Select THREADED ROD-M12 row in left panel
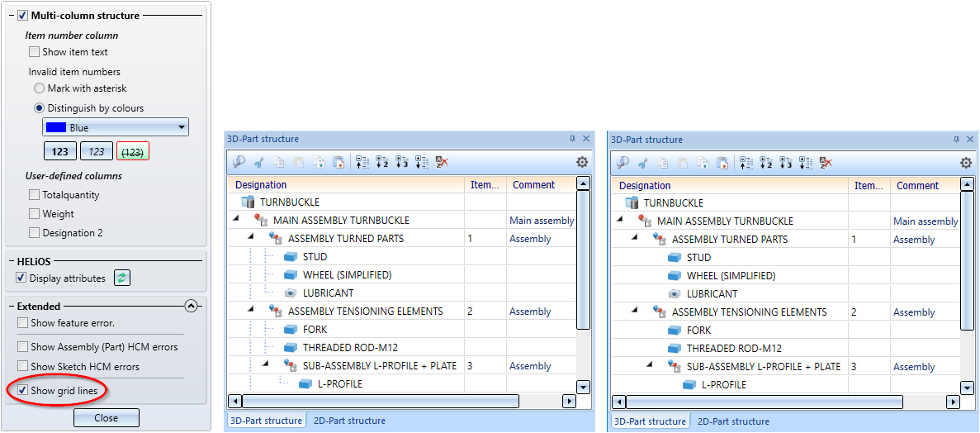Image resolution: width=980 pixels, height=433 pixels. pos(403,347)
